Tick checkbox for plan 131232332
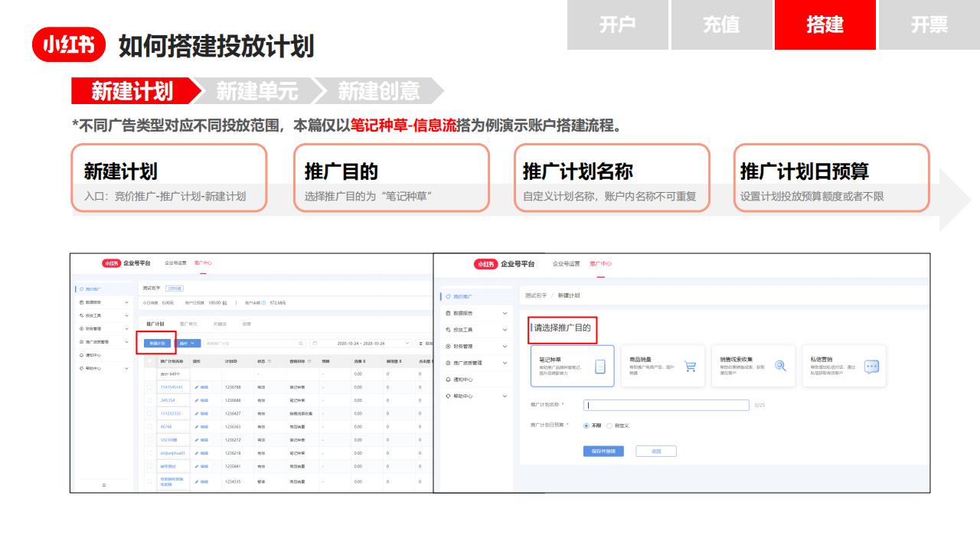980x551 pixels. tap(149, 413)
